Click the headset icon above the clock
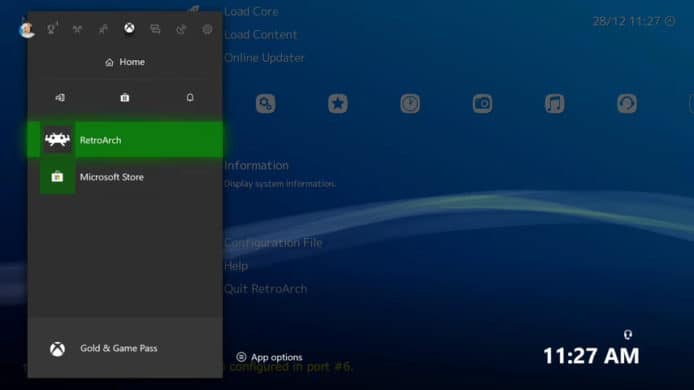Viewport: 694px width, 390px height. (628, 334)
